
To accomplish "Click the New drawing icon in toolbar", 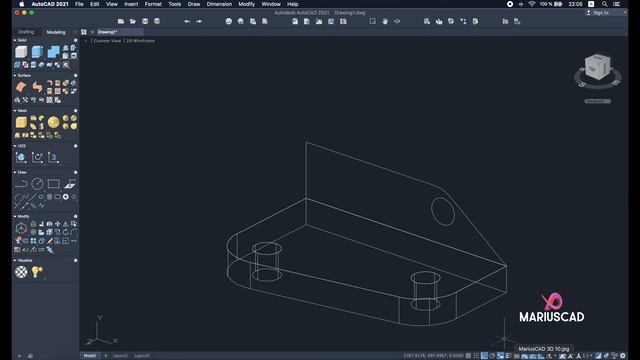I will pyautogui.click(x=121, y=21).
